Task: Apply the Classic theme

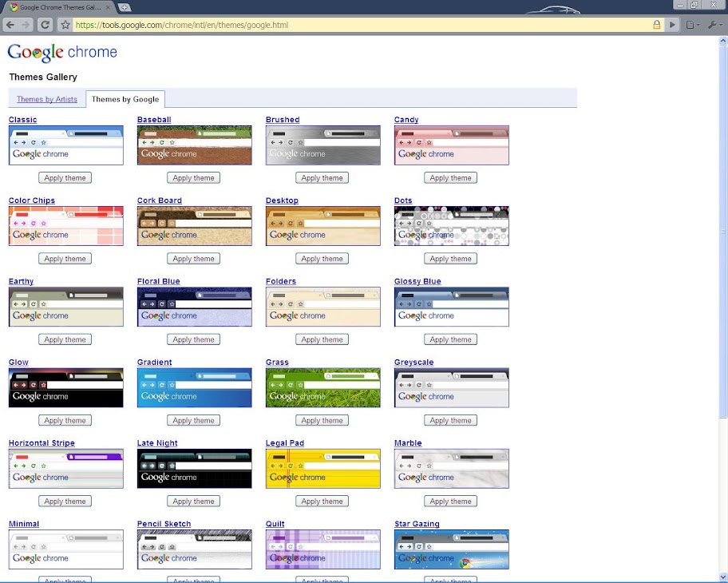Action: (65, 177)
